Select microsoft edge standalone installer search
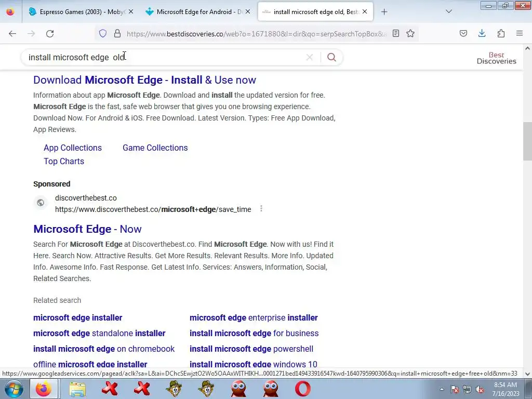Image resolution: width=532 pixels, height=399 pixels. point(99,333)
